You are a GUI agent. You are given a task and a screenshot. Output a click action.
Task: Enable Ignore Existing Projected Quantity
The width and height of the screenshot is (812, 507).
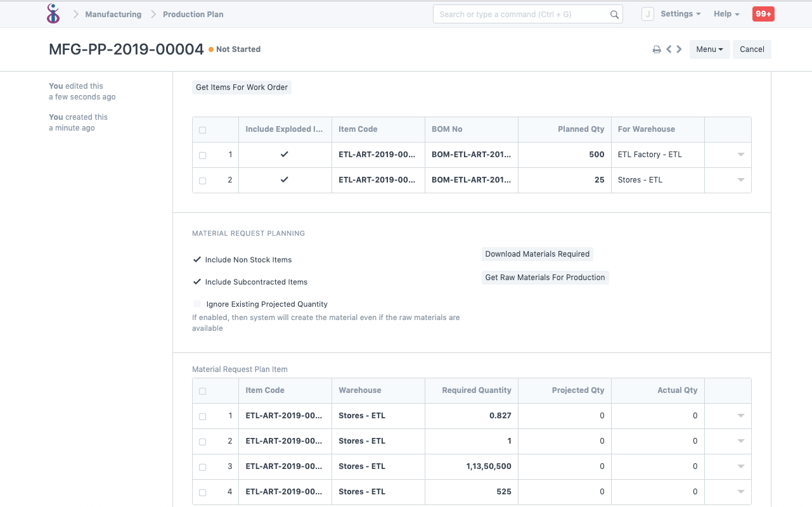(197, 304)
